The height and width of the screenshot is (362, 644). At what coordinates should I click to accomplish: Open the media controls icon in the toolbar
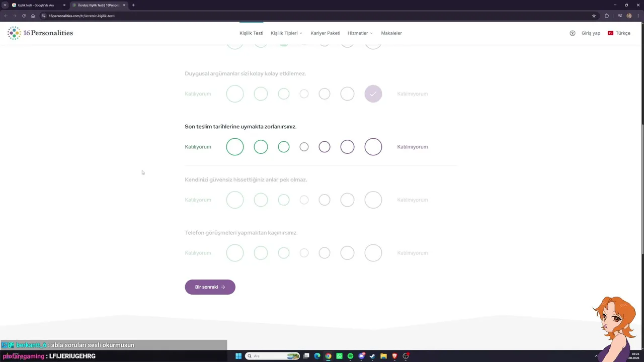pos(620,16)
